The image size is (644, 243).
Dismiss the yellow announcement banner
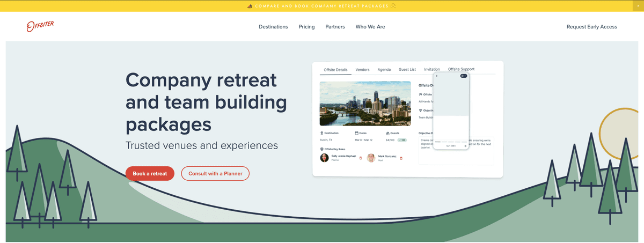638,5
